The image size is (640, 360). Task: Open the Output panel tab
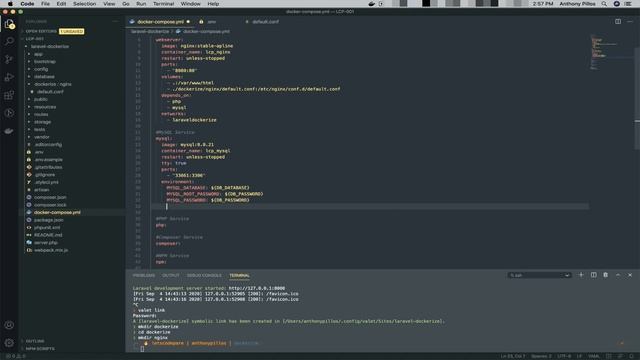171,276
